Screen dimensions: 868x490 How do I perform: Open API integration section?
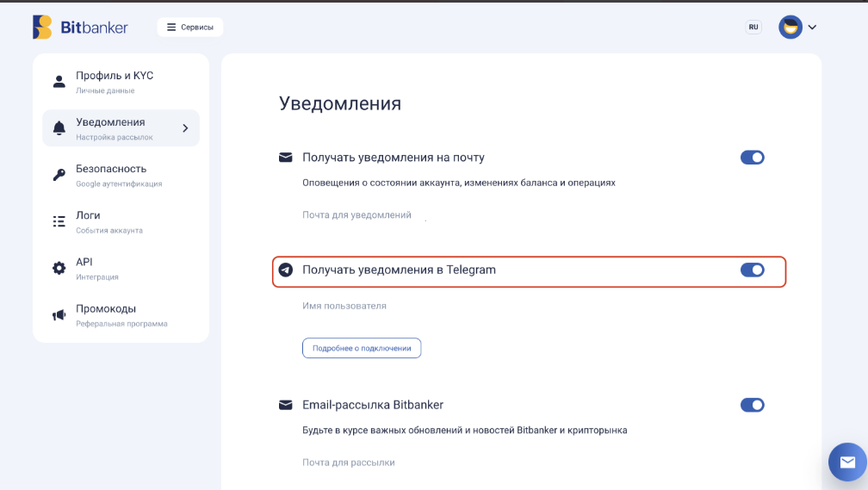[x=121, y=268]
